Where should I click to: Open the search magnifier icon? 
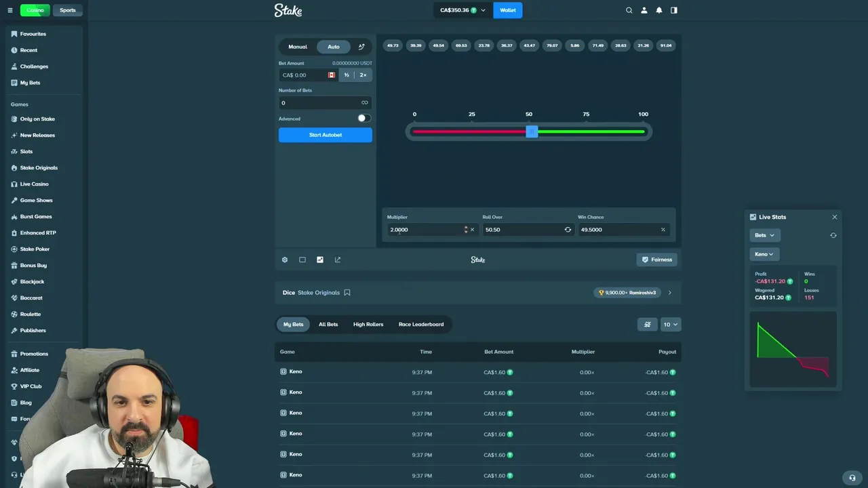pos(629,10)
